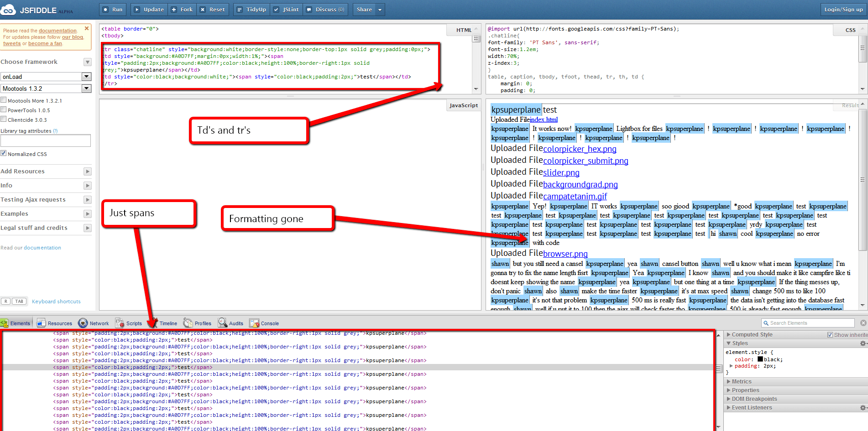868x431 pixels.
Task: Switch to the CSS editor tab
Action: coord(850,30)
